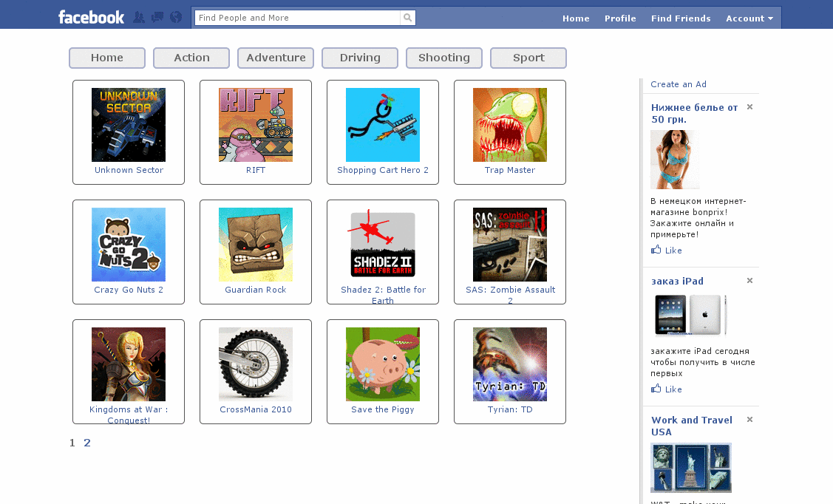Close the заказ iPad ad
Screen dimensions: 833x504
(749, 280)
